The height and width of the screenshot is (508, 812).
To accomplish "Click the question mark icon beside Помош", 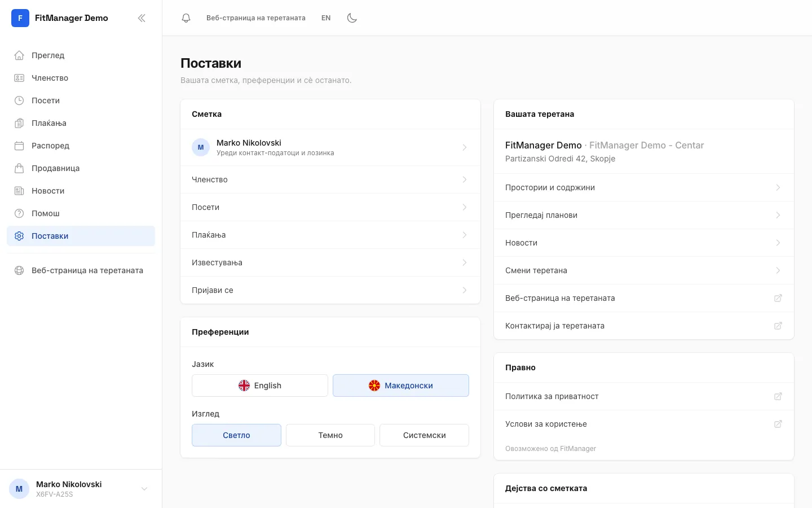I will coord(19,213).
